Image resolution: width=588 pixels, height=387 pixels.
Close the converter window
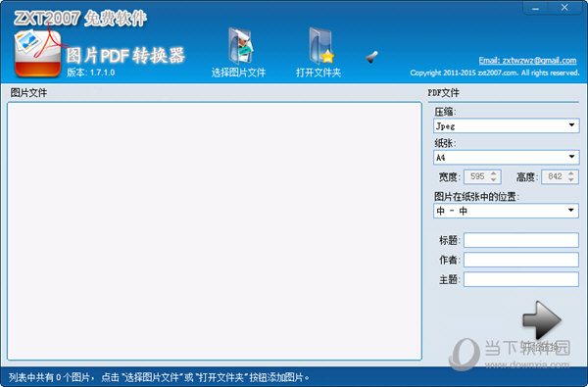pyautogui.click(x=564, y=8)
